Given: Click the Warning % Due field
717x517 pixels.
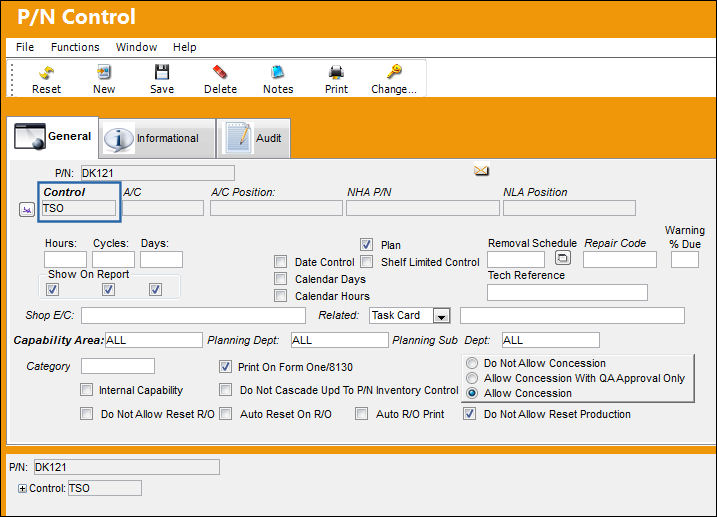Looking at the screenshot, I should click(x=685, y=260).
